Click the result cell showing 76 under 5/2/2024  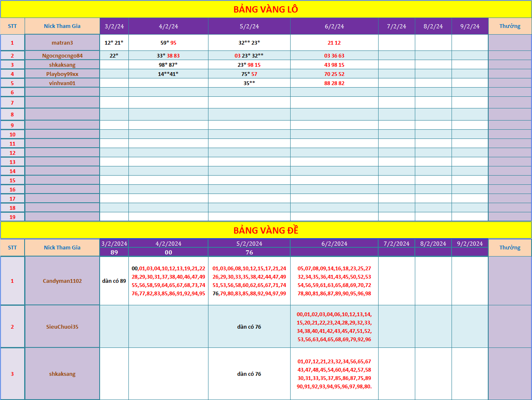pos(249,252)
